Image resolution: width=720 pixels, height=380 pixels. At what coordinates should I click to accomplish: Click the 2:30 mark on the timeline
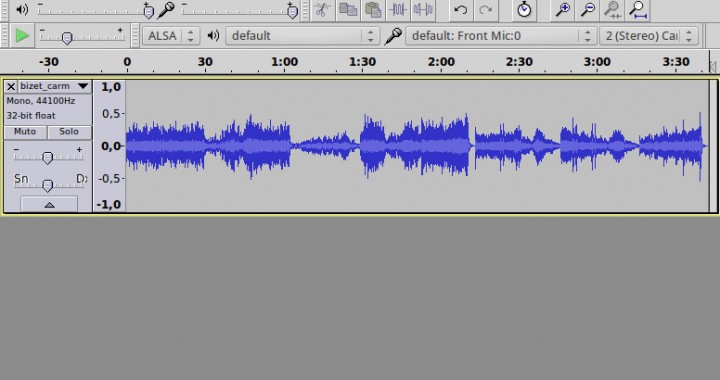(x=519, y=61)
